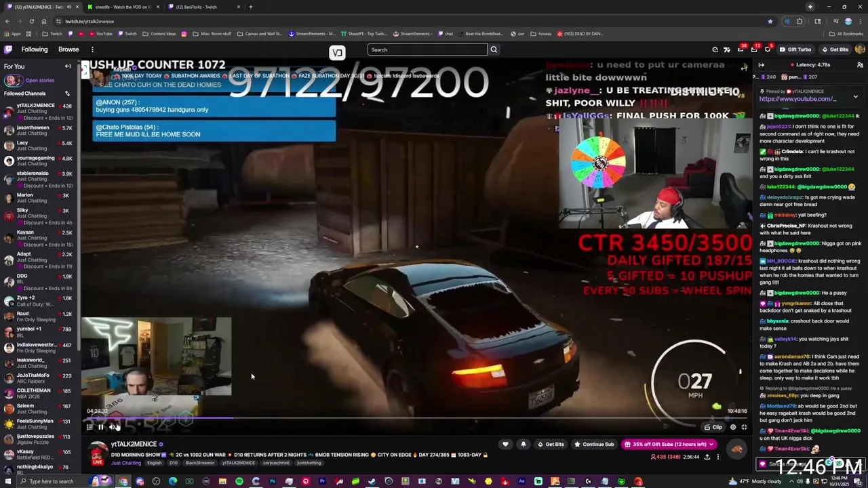Open the chat community users icon
The width and height of the screenshot is (868, 488).
pos(860,65)
